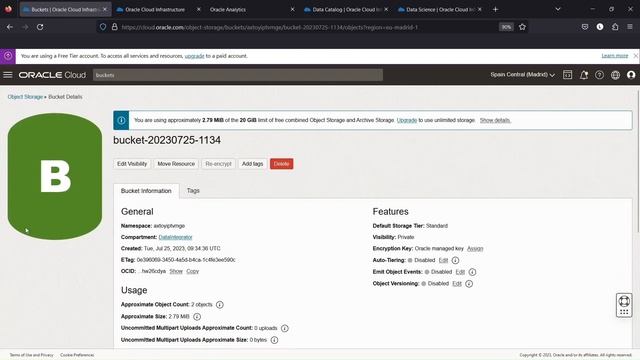
Task: Click the browser back arrow
Action: click(10, 27)
